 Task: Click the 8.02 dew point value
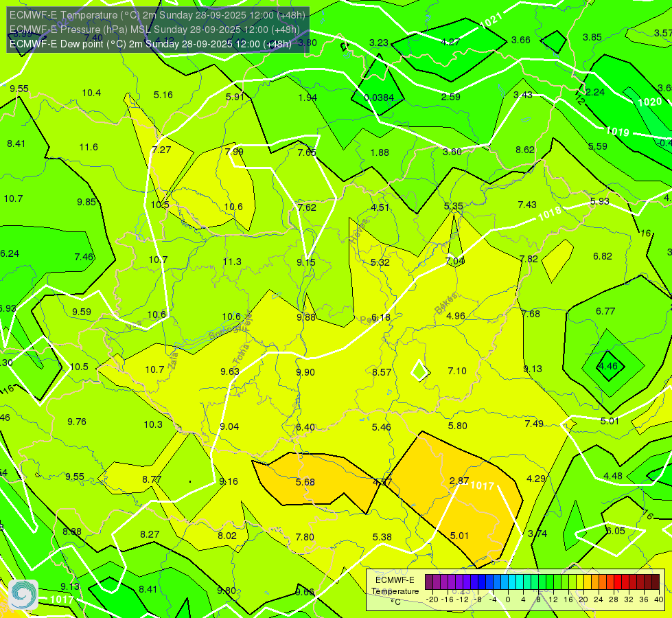pos(227,536)
